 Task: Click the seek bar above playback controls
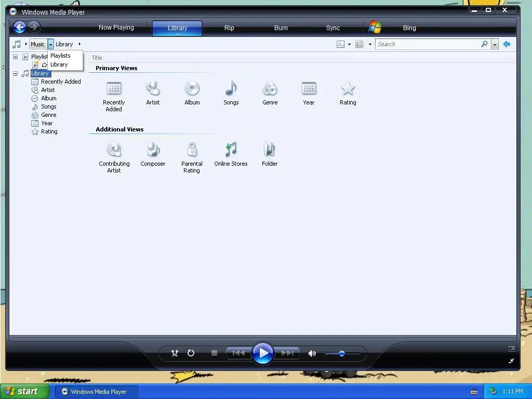263,338
